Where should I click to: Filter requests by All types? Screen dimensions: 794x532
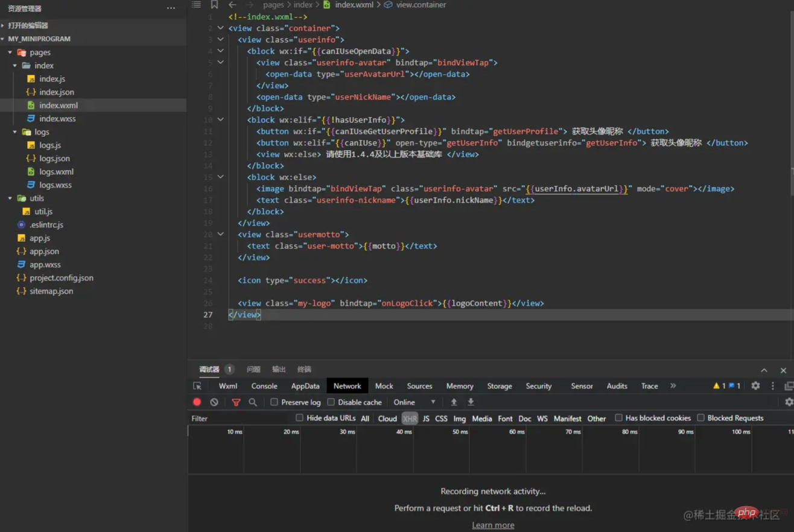365,419
